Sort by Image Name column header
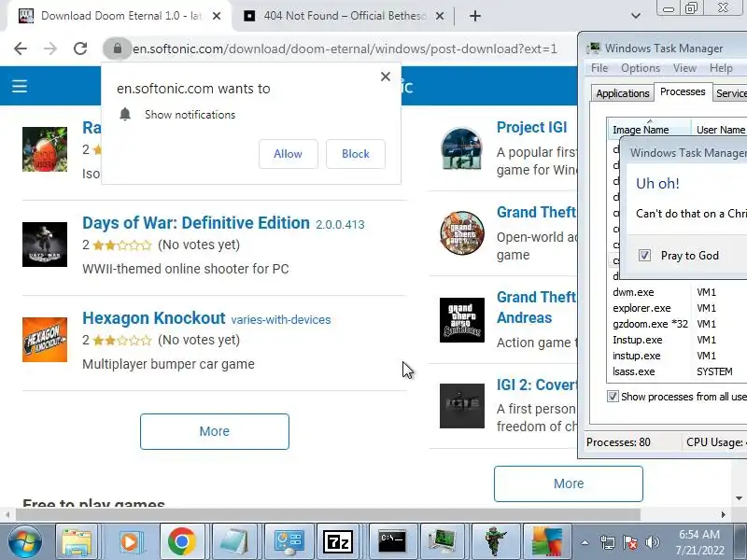The height and width of the screenshot is (560, 747). (649, 130)
